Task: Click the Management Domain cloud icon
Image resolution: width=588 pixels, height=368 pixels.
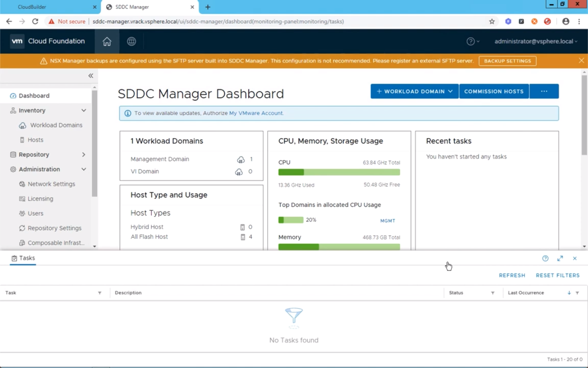Action: point(241,159)
